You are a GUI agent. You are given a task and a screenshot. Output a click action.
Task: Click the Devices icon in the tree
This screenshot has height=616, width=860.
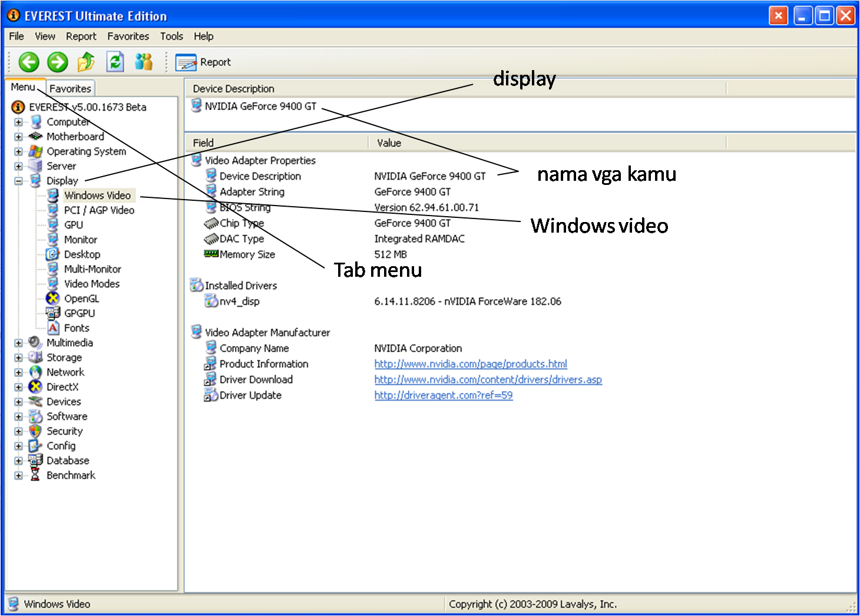click(36, 402)
